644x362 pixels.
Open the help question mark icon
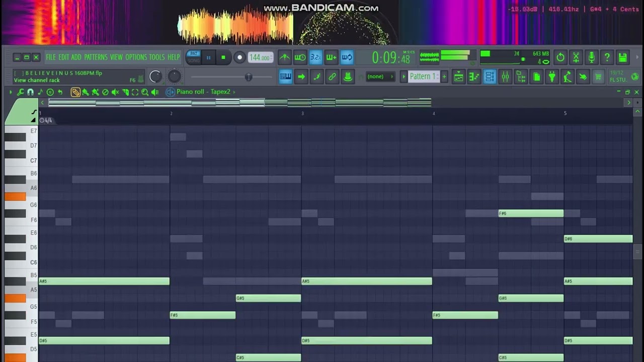pos(607,57)
